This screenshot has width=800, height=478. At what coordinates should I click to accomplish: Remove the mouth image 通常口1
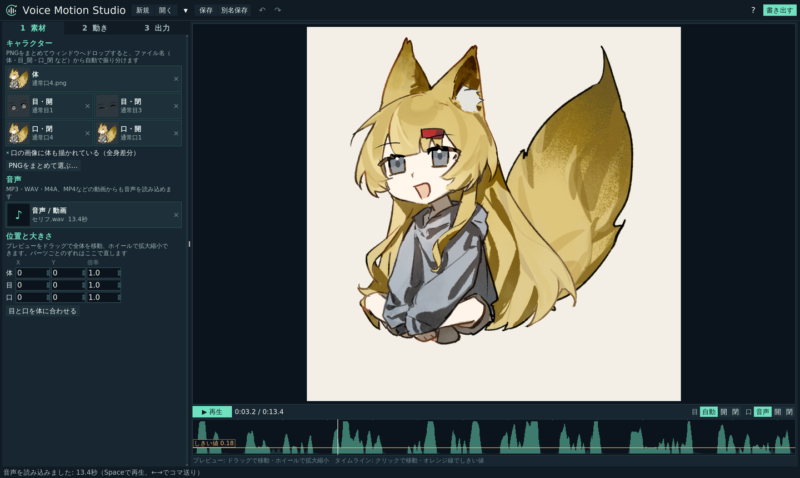(x=176, y=133)
